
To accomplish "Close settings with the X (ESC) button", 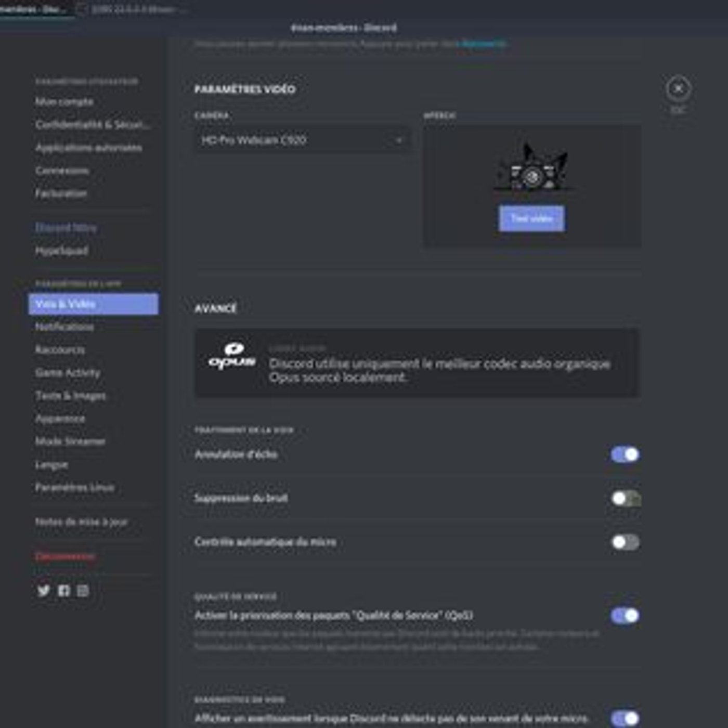I will (x=678, y=89).
